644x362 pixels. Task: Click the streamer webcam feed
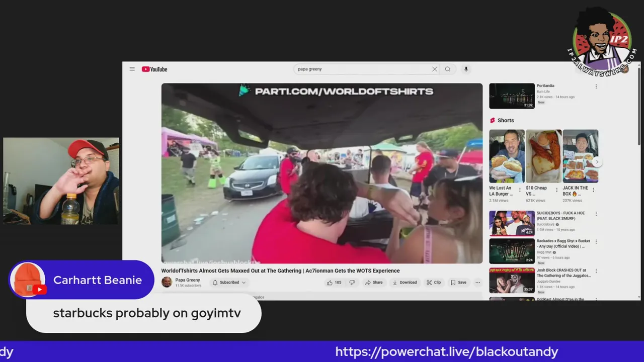pos(61,181)
